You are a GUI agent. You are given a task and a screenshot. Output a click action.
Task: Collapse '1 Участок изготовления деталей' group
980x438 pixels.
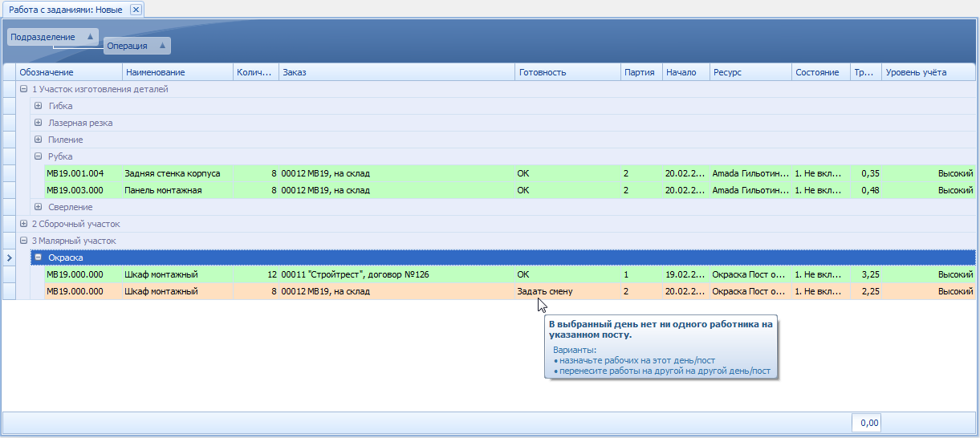pyautogui.click(x=23, y=89)
